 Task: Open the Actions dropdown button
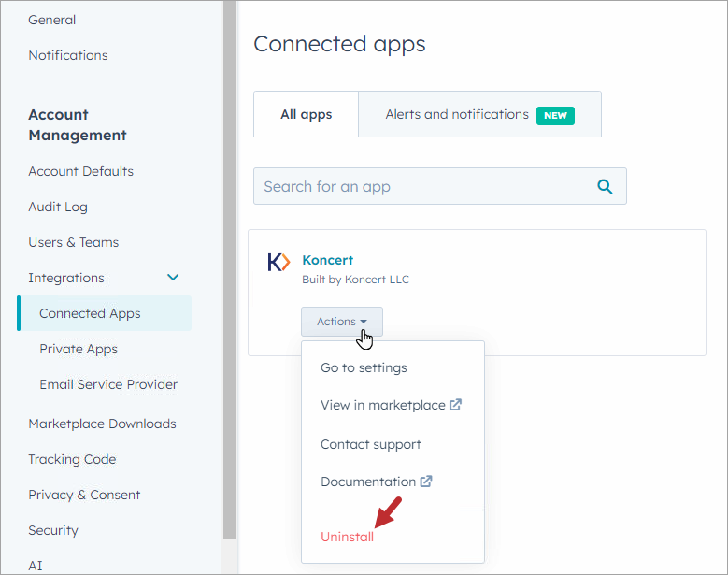click(x=342, y=322)
